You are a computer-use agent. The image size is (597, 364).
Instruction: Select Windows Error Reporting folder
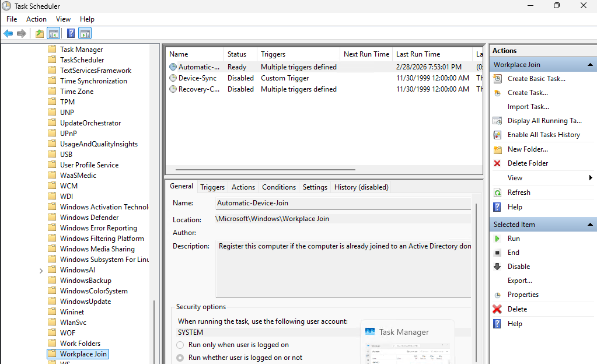pyautogui.click(x=98, y=228)
